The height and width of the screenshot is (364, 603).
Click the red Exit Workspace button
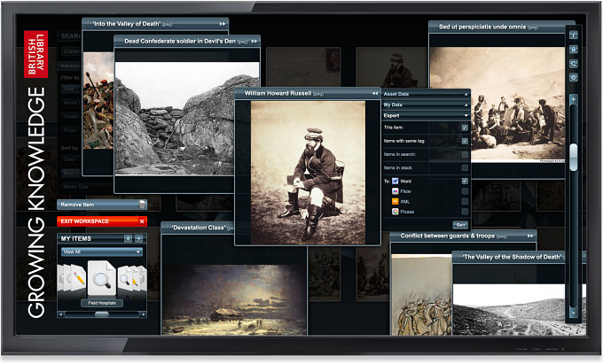tap(102, 221)
